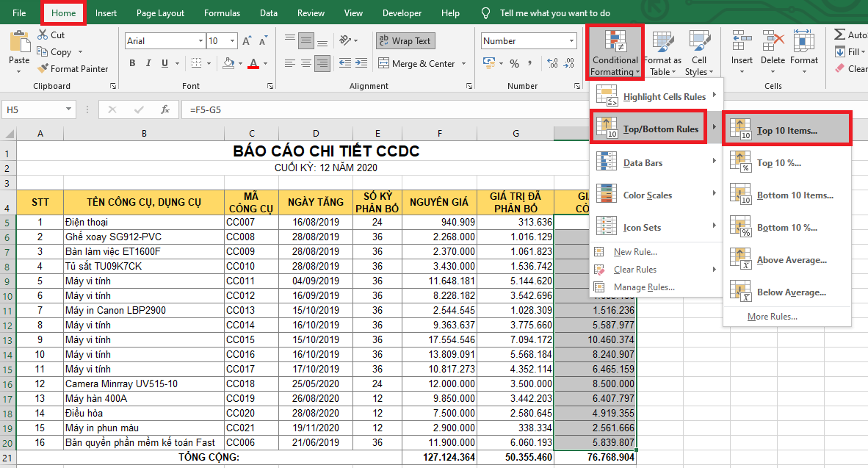Click the Format Painter brush icon
The height and width of the screenshot is (468, 868).
[x=43, y=69]
